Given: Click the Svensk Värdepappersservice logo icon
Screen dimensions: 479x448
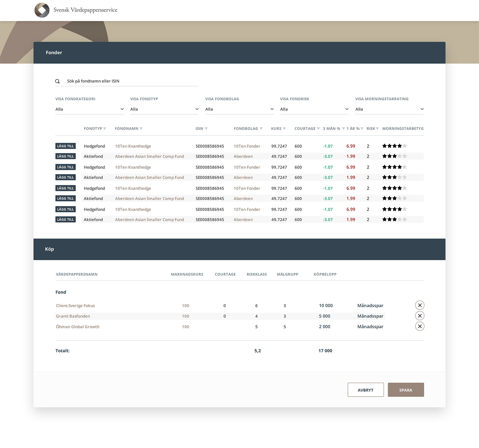Looking at the screenshot, I should click(x=42, y=10).
